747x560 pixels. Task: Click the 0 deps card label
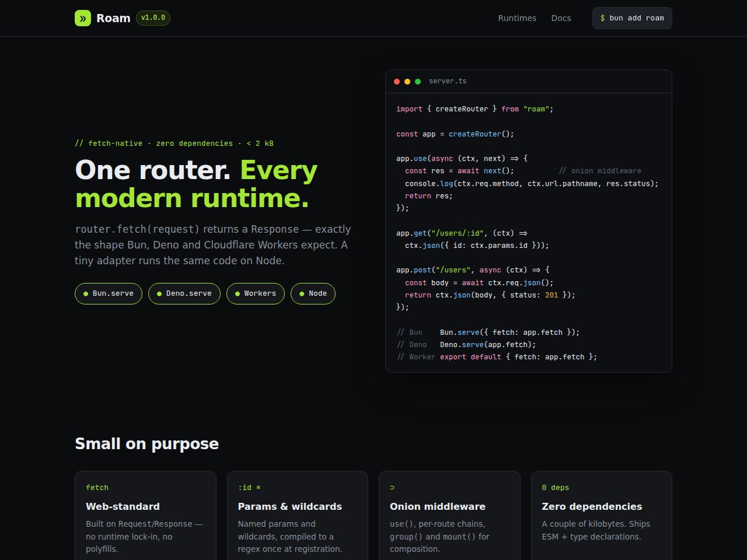click(555, 488)
